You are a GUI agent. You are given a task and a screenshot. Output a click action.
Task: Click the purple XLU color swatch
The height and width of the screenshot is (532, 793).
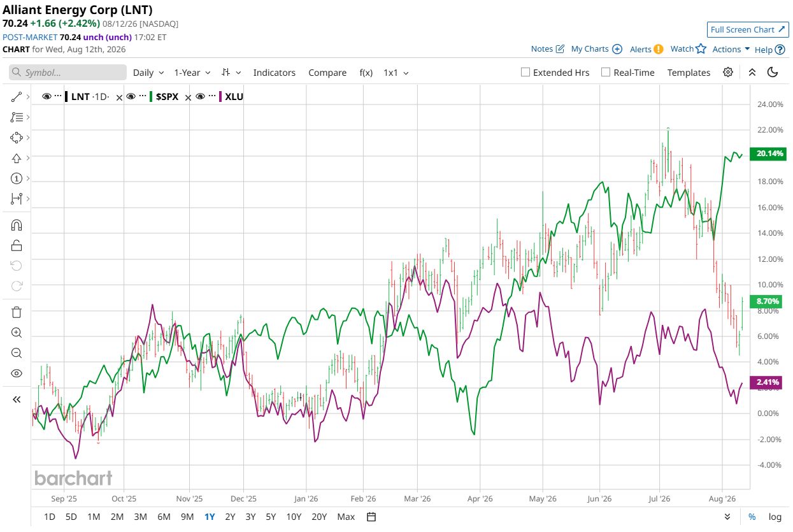point(220,97)
